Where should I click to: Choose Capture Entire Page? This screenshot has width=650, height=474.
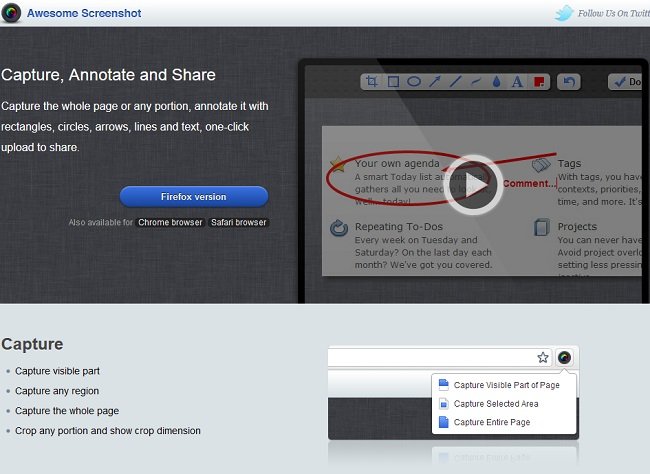492,422
